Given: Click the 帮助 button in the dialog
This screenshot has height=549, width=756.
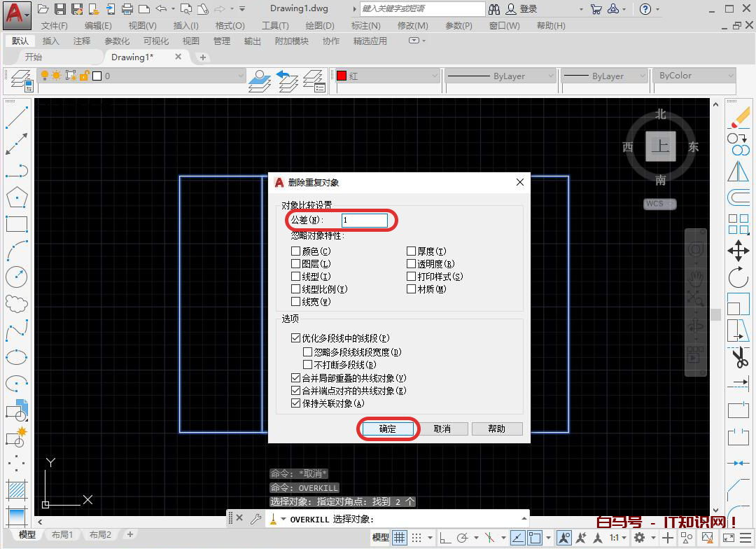Looking at the screenshot, I should pyautogui.click(x=497, y=429).
